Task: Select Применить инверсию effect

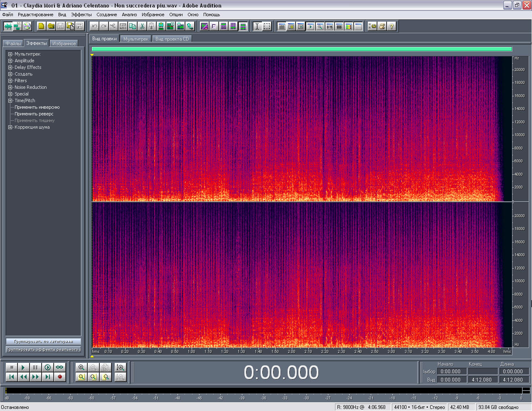Action: tap(37, 107)
